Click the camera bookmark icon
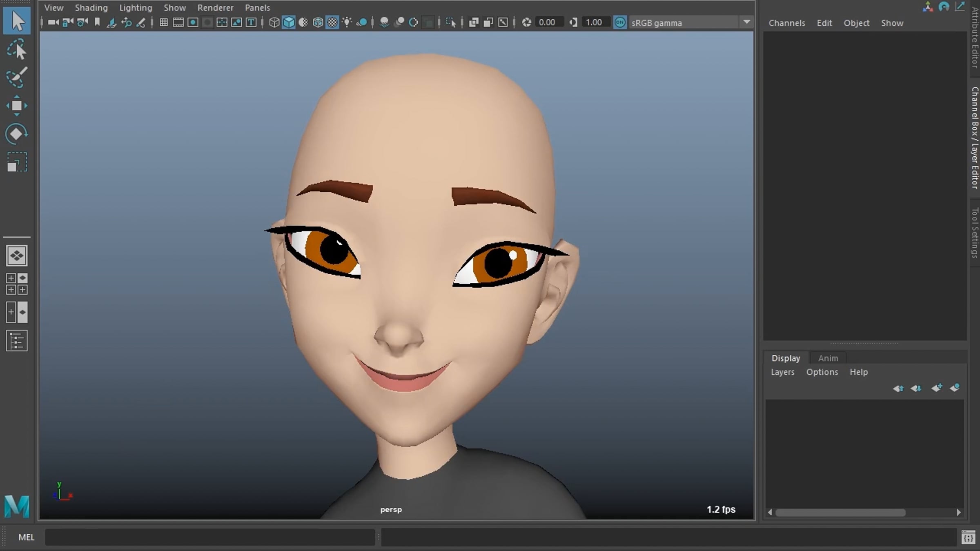Screen dimensions: 980x551 point(97,22)
